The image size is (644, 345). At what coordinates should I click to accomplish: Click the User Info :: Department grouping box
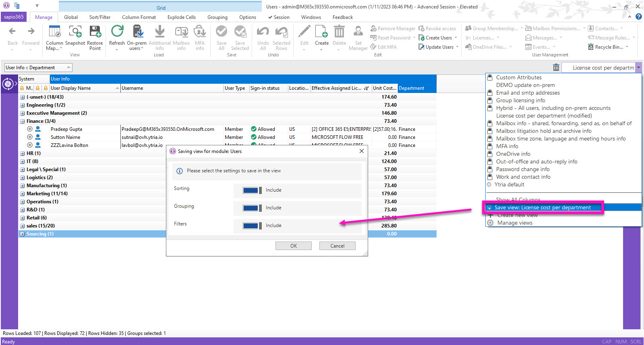38,68
